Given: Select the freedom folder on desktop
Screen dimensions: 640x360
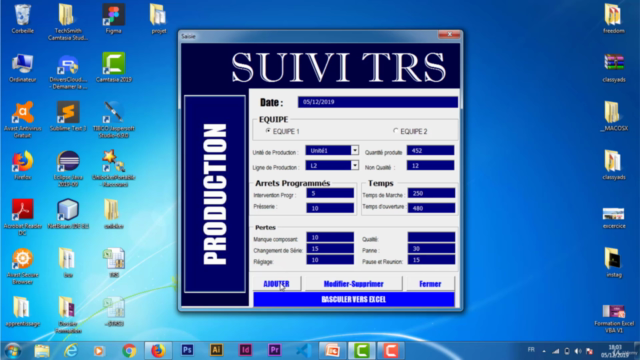Looking at the screenshot, I should click(x=613, y=19).
